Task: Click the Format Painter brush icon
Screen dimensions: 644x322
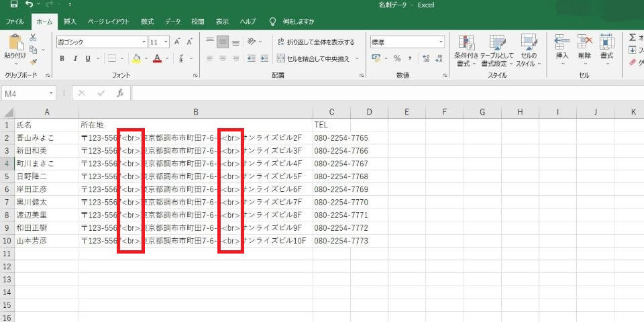Action: [x=32, y=61]
